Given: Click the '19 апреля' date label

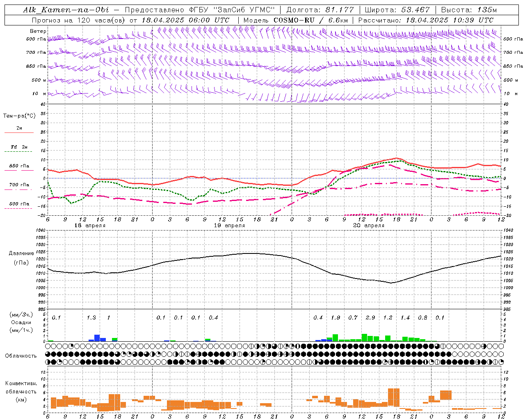Looking at the screenshot, I should coord(229,226).
